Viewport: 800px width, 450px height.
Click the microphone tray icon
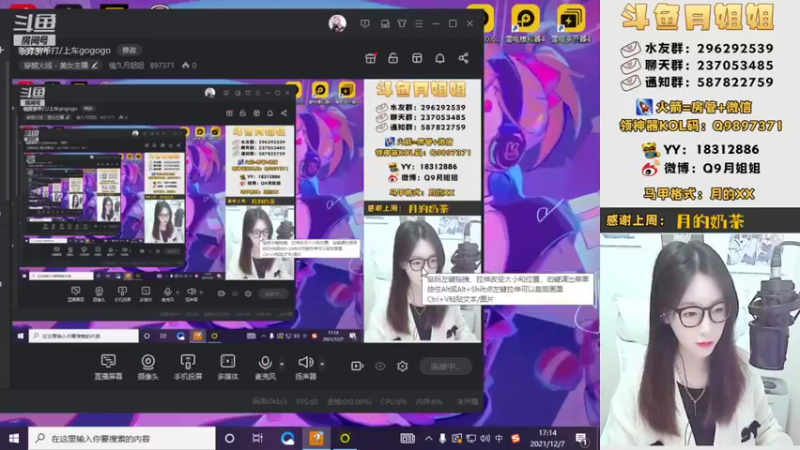pyautogui.click(x=442, y=438)
